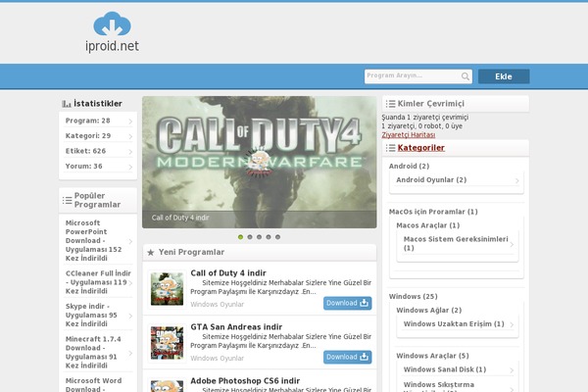Select the fifth slider dot

278,237
